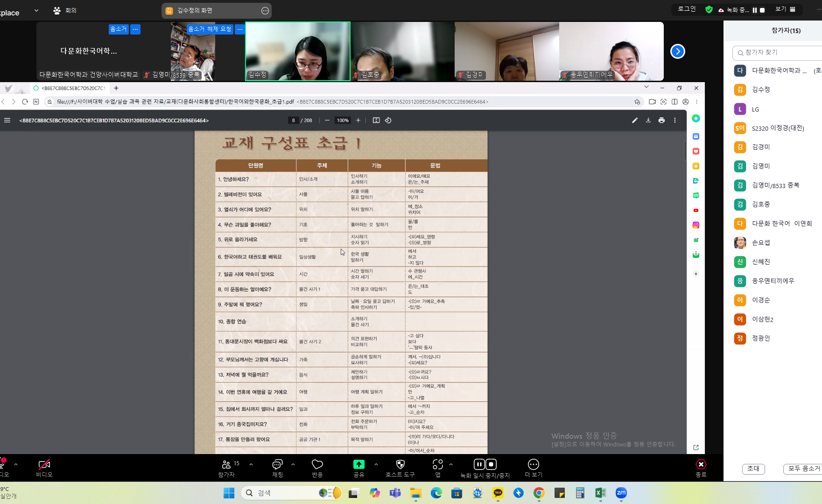Open the 회의 tab at top

tap(65, 10)
